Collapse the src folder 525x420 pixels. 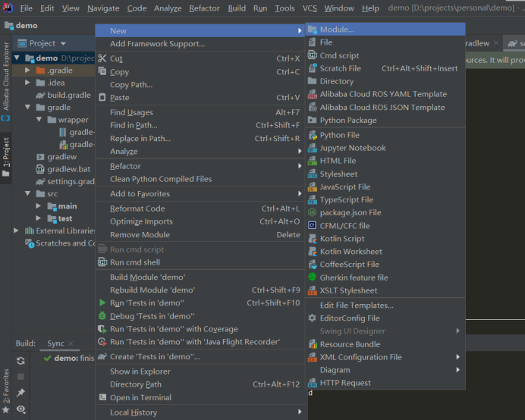[x=28, y=193]
